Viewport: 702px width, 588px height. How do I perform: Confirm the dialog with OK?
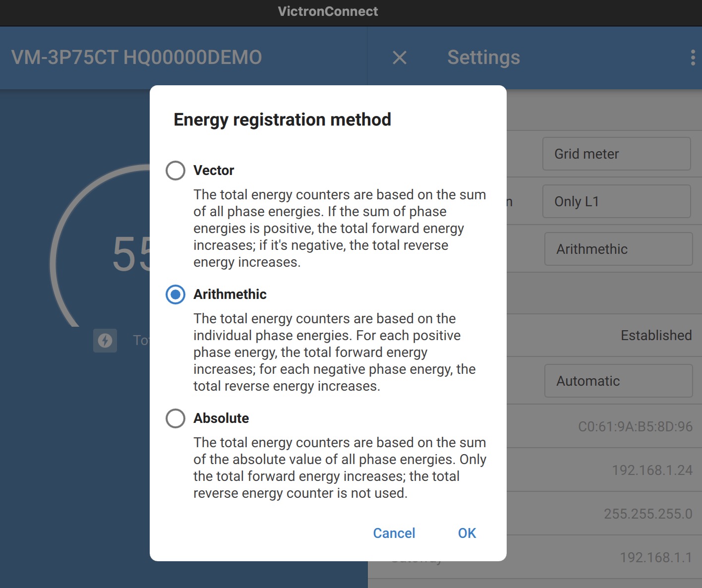tap(467, 533)
